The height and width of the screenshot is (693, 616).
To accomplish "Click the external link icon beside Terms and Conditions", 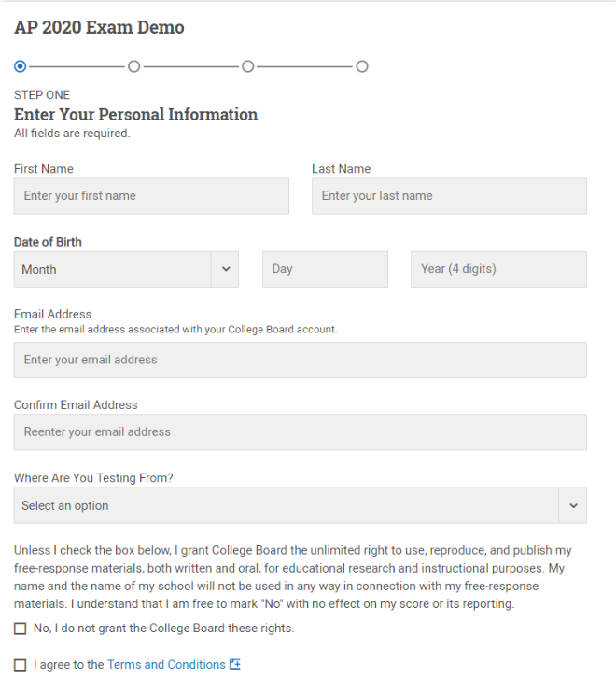I will [x=234, y=664].
